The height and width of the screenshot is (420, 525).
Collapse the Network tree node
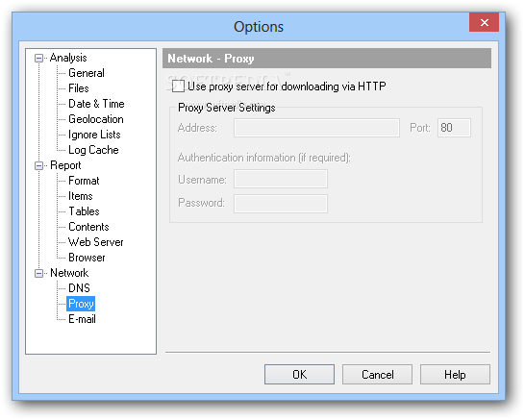[38, 273]
